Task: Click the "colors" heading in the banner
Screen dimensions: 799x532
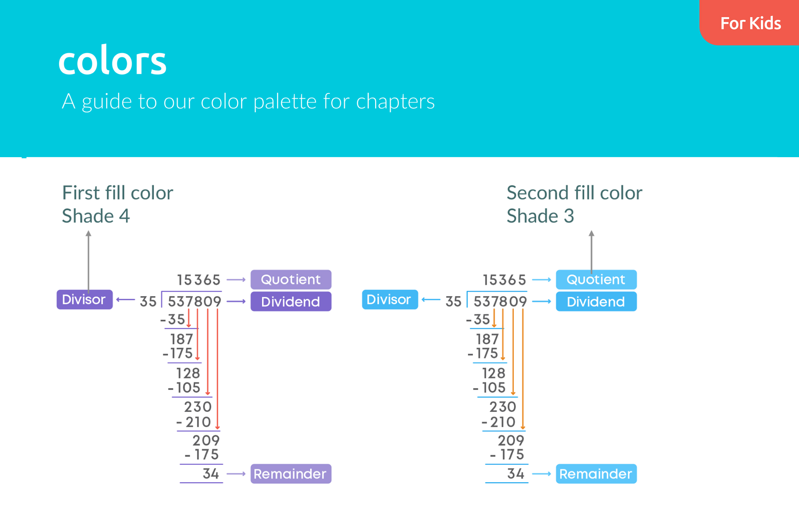Action: coord(112,61)
